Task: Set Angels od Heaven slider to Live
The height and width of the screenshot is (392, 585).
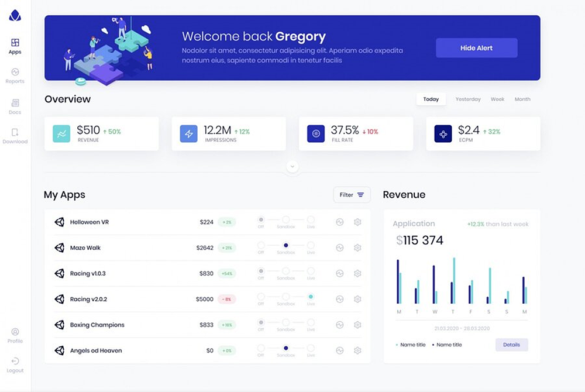Action: tap(311, 349)
